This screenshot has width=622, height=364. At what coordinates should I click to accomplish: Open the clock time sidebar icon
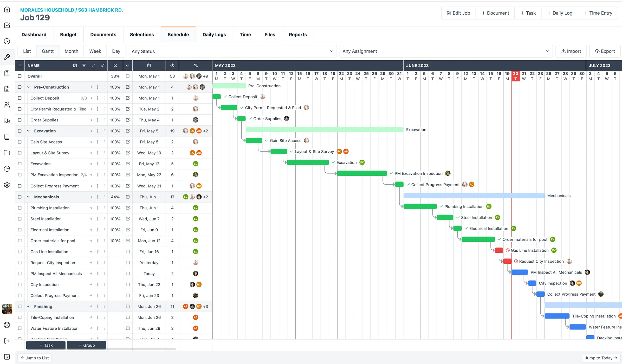[7, 41]
